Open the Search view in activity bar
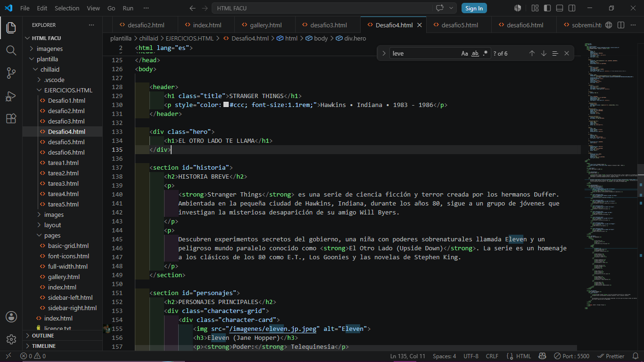644x362 pixels. click(x=11, y=50)
